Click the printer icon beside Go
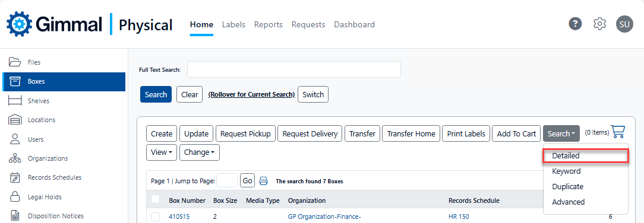Viewport: 644px width, 223px height. point(264,181)
